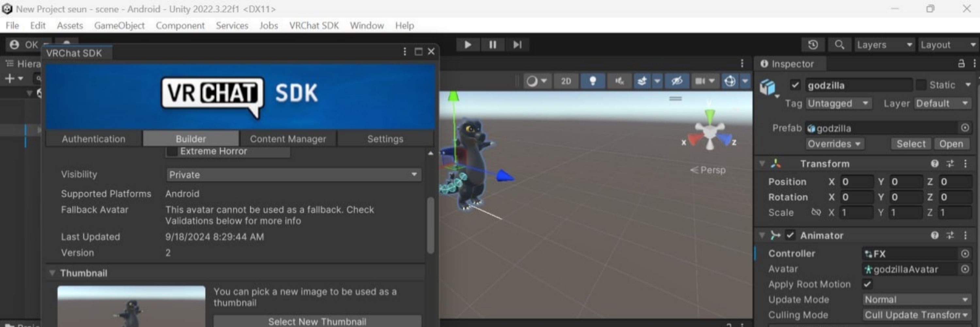This screenshot has height=327, width=980.
Task: Toggle scene audio mute icon
Action: [x=619, y=81]
